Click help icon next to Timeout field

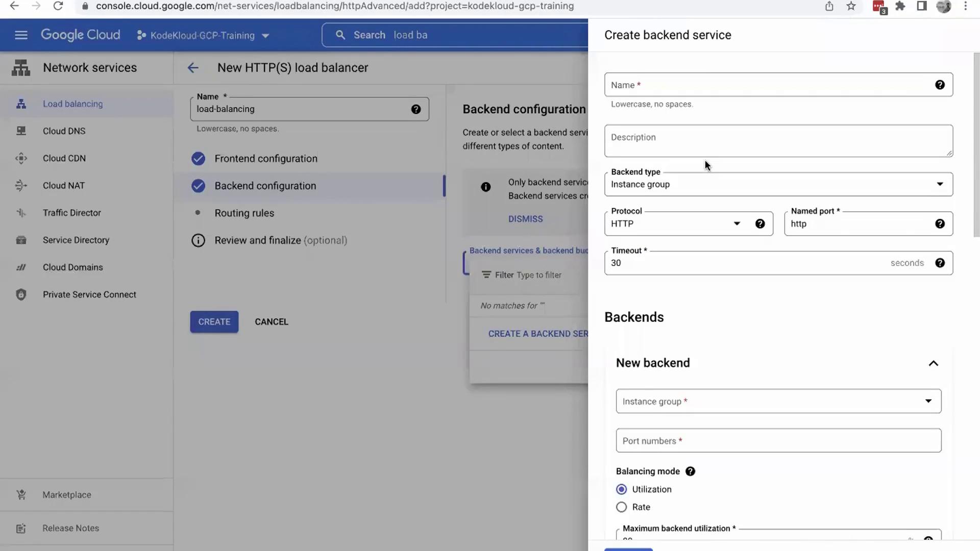tap(940, 263)
